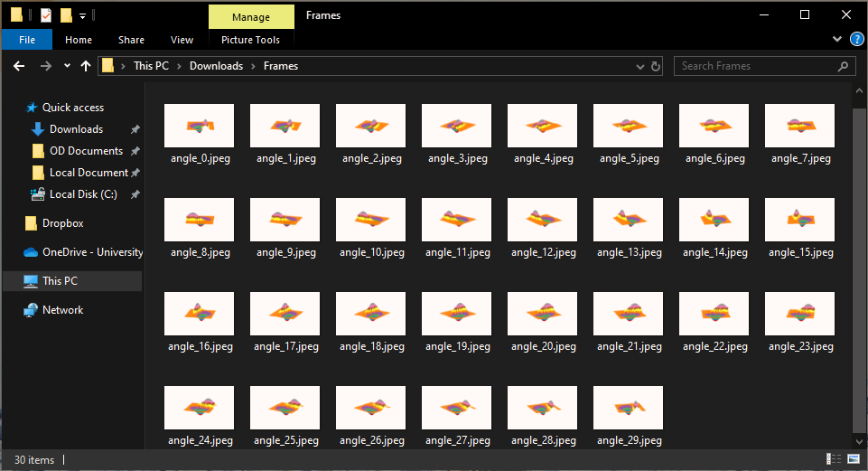Open Local Document folder in the sidebar

point(89,173)
